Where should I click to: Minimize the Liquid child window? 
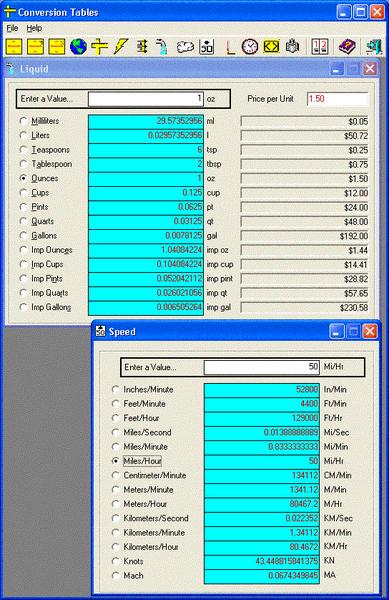click(337, 69)
